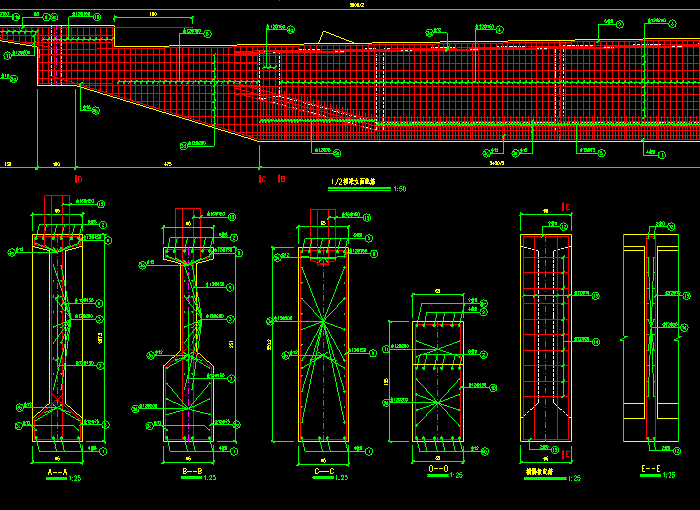The height and width of the screenshot is (510, 700).
Task: Select the red E cut marker below anchor detail
Action: coord(567,456)
